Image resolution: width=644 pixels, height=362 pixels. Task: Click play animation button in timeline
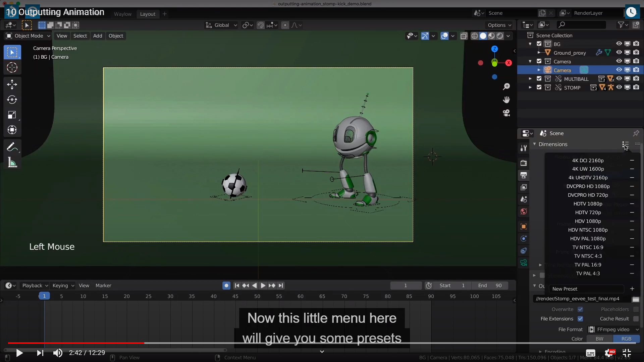263,286
